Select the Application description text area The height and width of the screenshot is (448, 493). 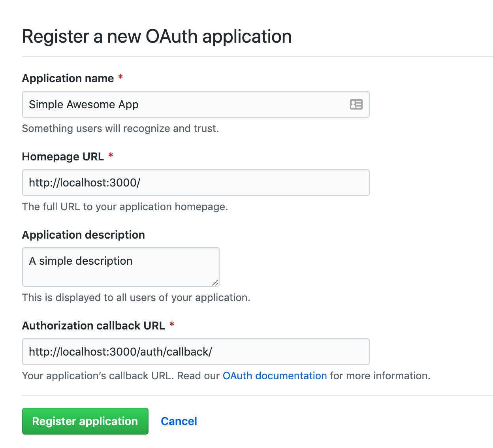tap(121, 267)
